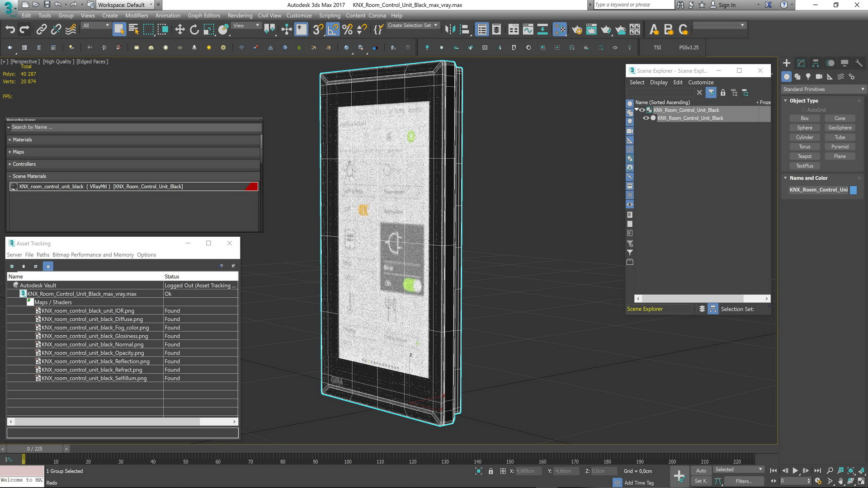Toggle the Angle Snap button
Viewport: 868px width, 488px height.
coord(333,30)
